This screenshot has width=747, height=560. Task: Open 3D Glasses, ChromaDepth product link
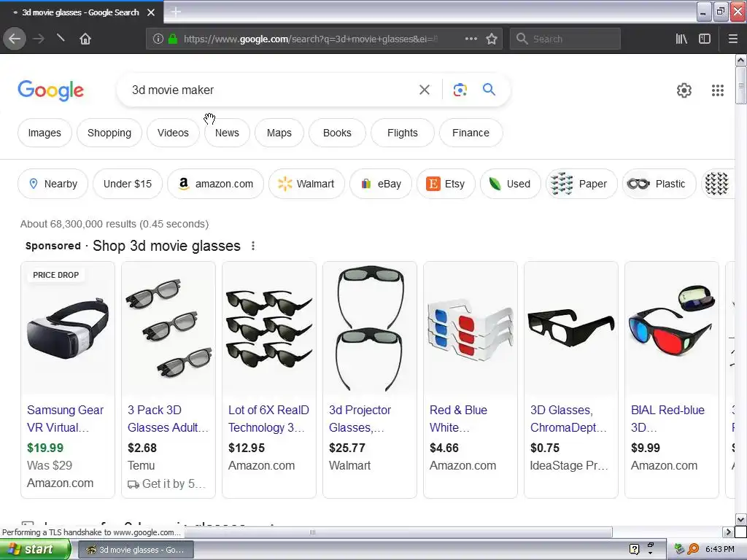pyautogui.click(x=568, y=419)
